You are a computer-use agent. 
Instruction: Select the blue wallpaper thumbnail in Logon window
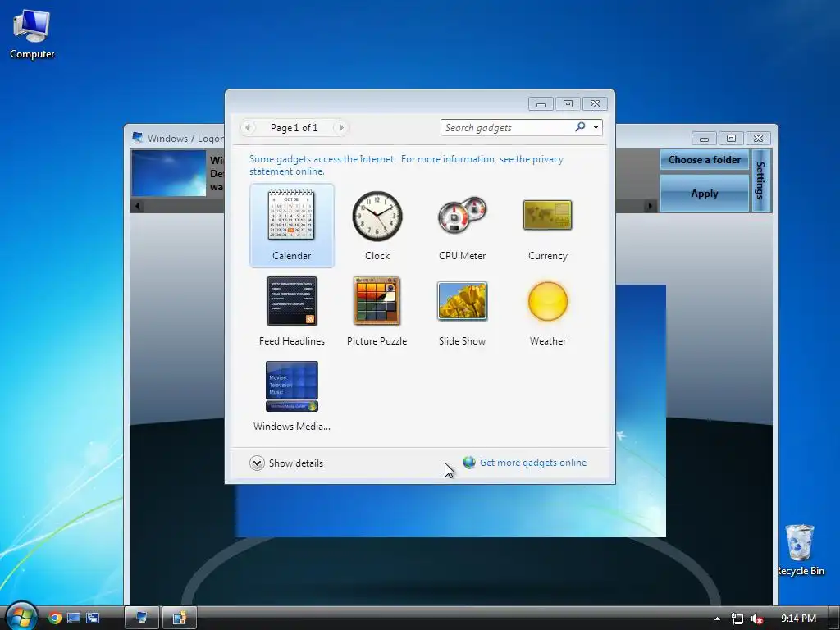[169, 173]
